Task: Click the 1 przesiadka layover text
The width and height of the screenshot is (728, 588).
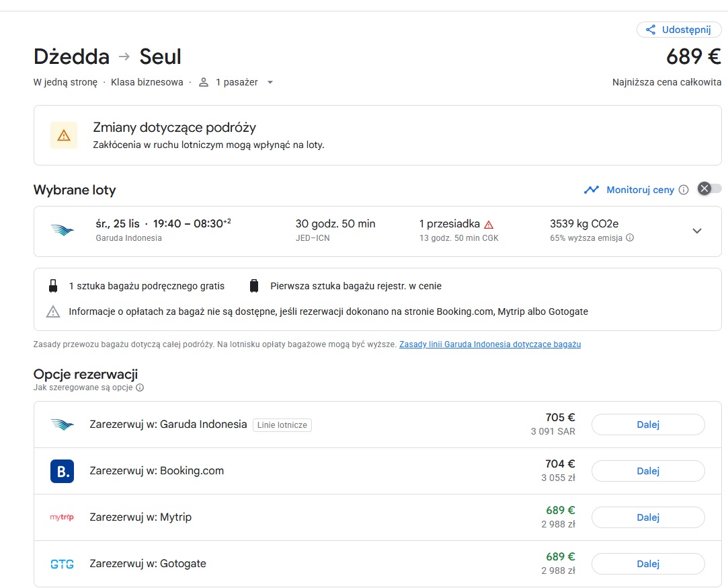Action: point(450,223)
